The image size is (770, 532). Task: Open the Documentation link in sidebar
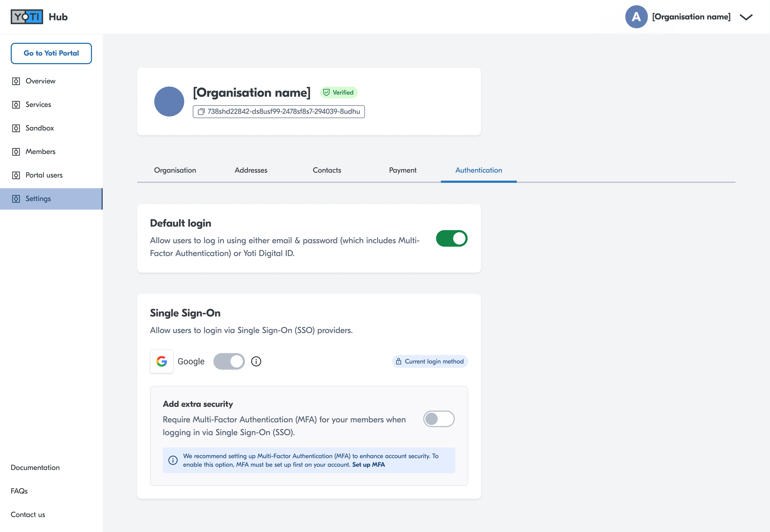pos(35,467)
